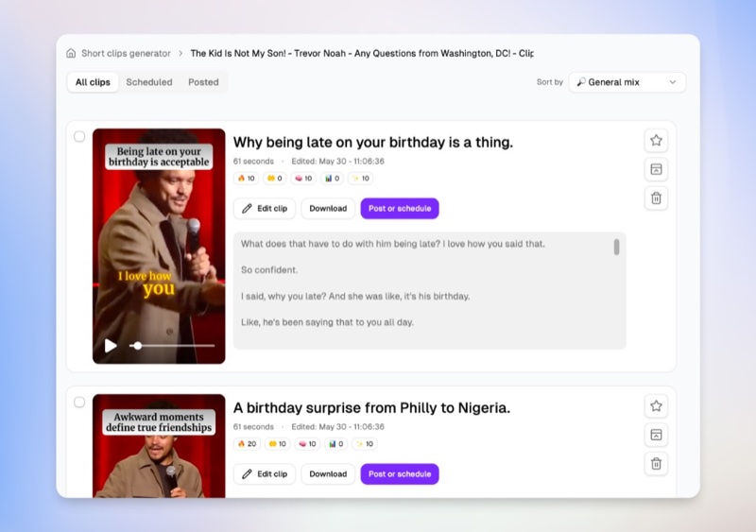Select the All clips tab

pos(93,82)
